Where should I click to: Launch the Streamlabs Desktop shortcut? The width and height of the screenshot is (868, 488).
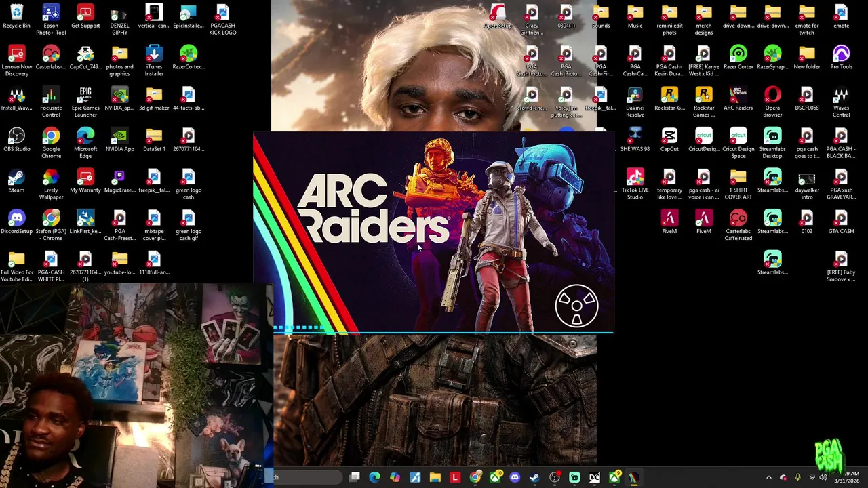[772, 144]
